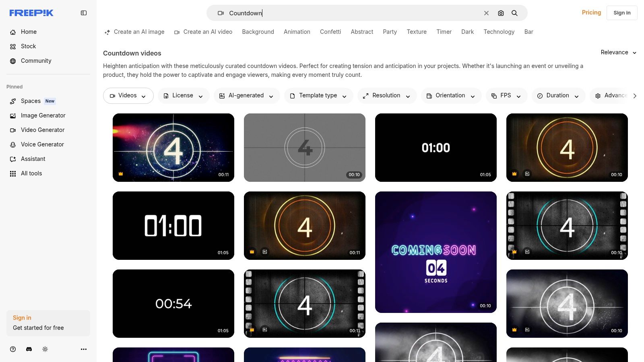Viewport: 644px width, 362px height.
Task: Click Pricing link in header
Action: click(x=591, y=12)
